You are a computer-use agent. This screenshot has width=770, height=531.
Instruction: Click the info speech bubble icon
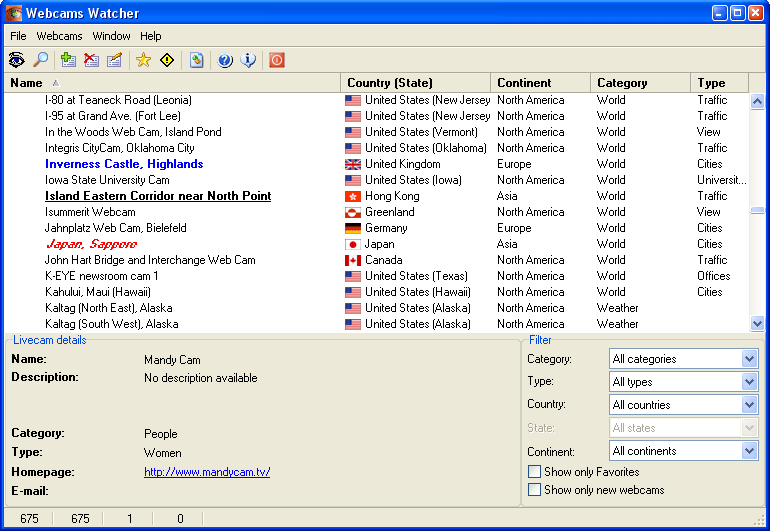point(248,60)
